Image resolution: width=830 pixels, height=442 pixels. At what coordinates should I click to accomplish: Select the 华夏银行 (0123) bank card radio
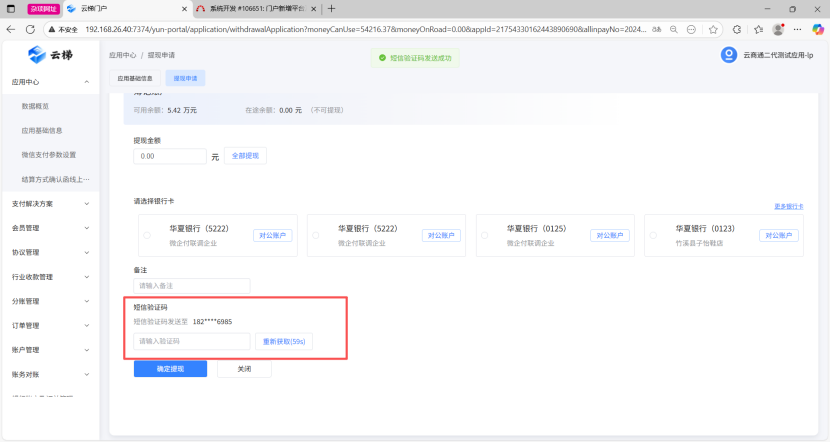[654, 236]
